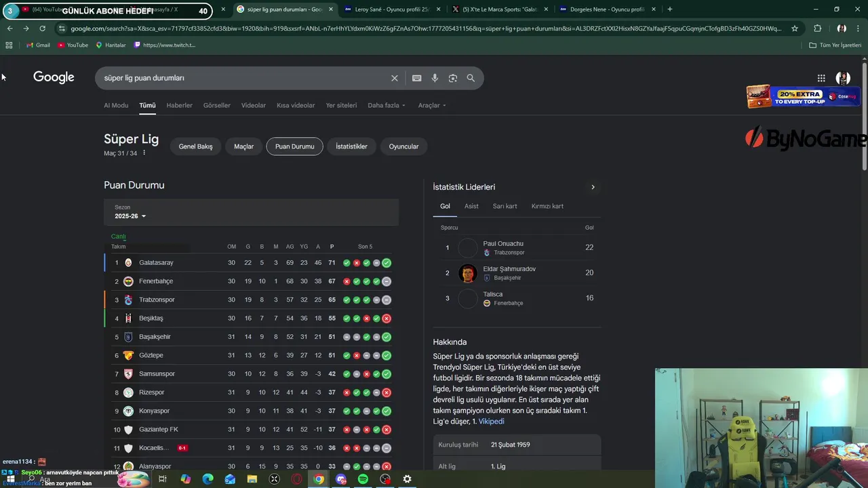868x488 pixels.
Task: Select the Puan Durumu chip
Action: [x=294, y=146]
